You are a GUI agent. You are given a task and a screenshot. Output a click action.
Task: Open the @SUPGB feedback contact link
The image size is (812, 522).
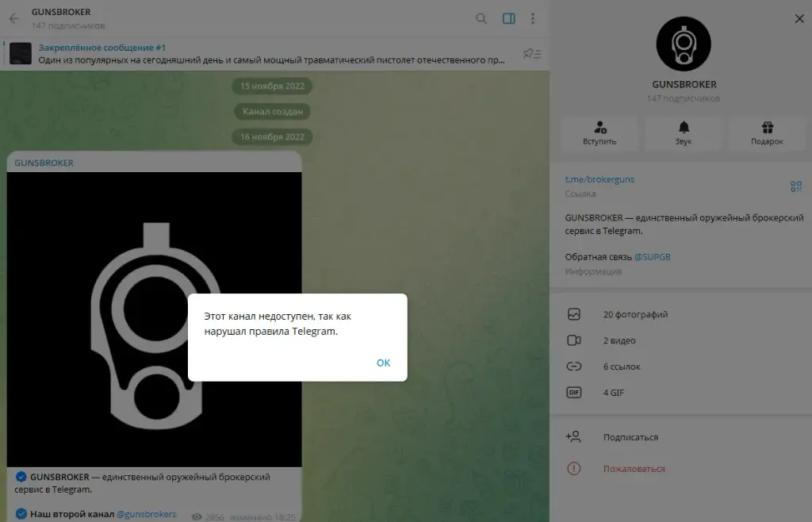point(653,257)
